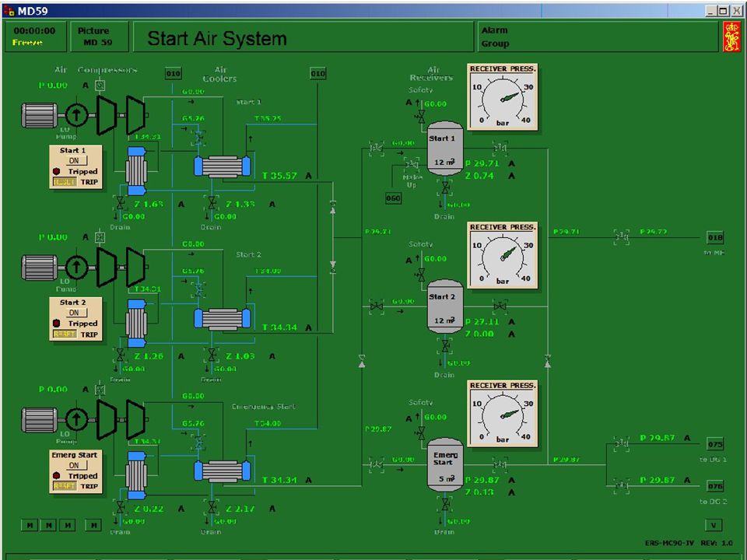Open Start 1 receiver drain valve
The width and height of the screenshot is (747, 560).
coord(445,187)
